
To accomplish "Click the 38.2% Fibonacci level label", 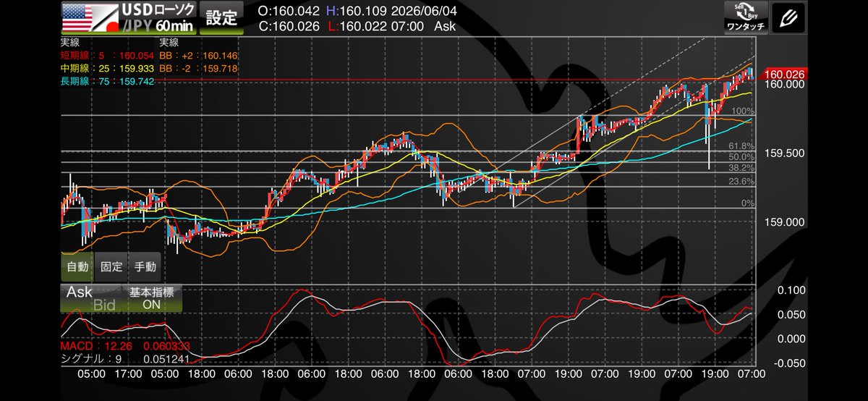I will click(741, 166).
